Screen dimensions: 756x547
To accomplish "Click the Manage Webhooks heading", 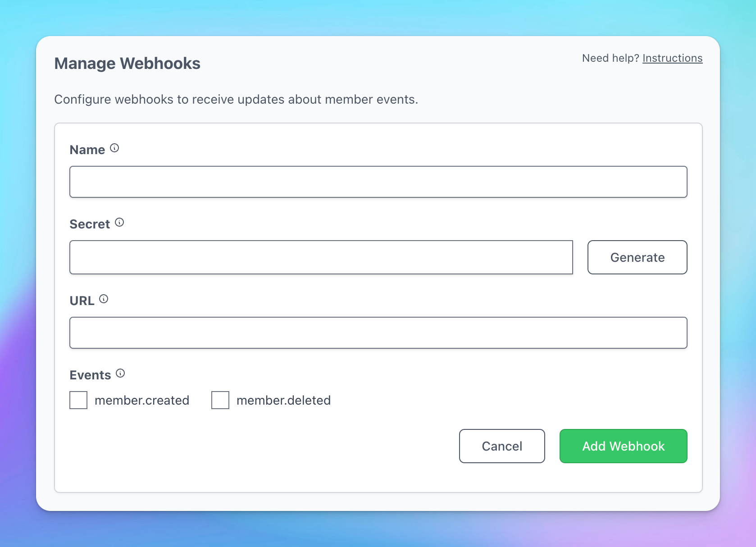I will point(127,64).
